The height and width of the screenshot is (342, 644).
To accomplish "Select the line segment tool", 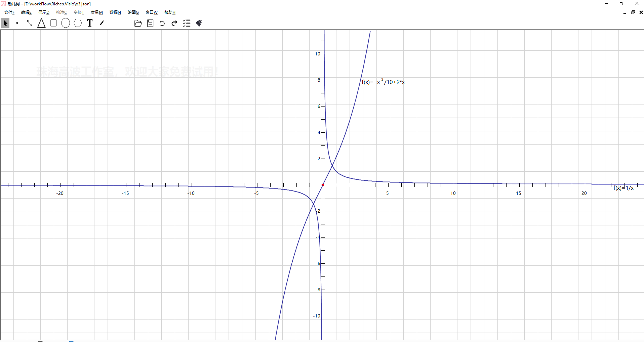I will [x=29, y=23].
